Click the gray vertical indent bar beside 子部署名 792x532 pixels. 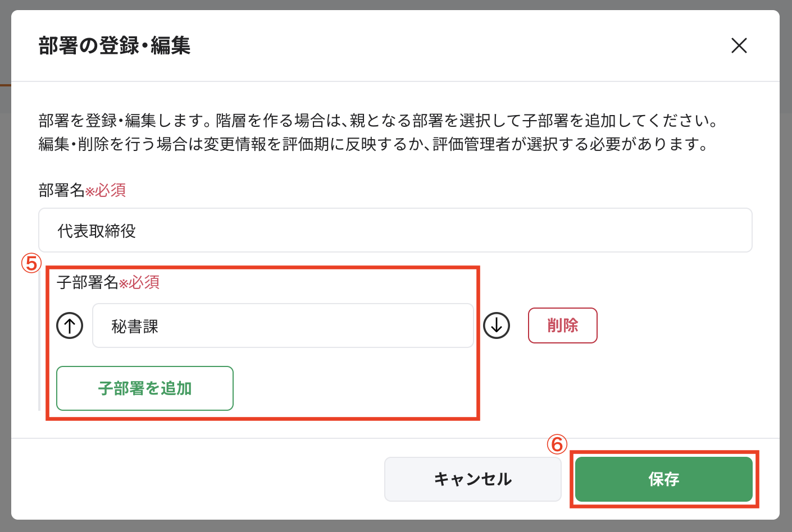coord(39,342)
